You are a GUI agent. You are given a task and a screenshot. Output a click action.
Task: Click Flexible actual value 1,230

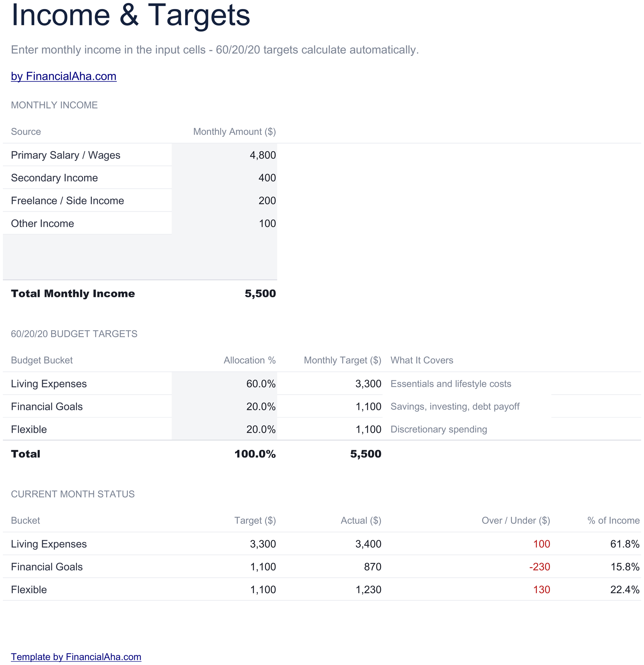point(368,589)
